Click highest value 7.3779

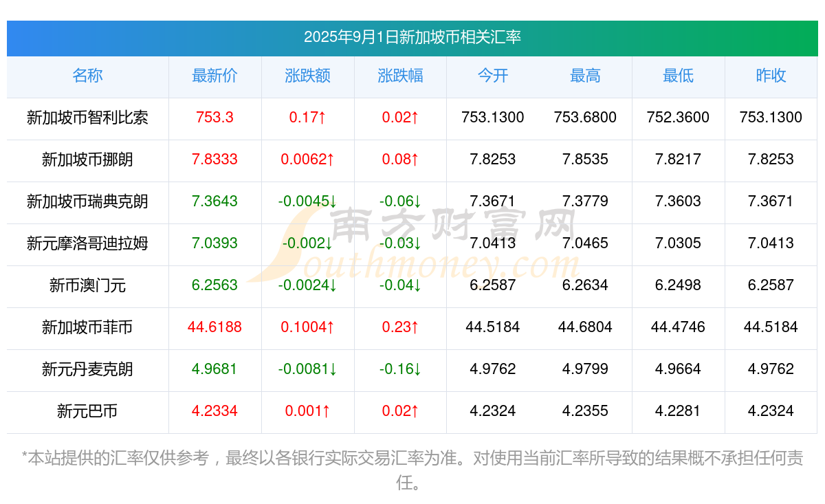pos(585,201)
